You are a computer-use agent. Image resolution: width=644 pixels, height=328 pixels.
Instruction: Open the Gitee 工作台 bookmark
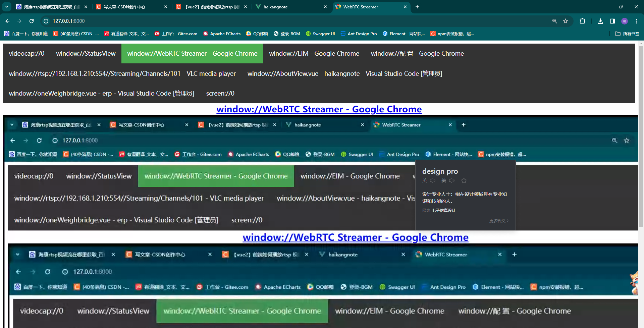click(176, 34)
